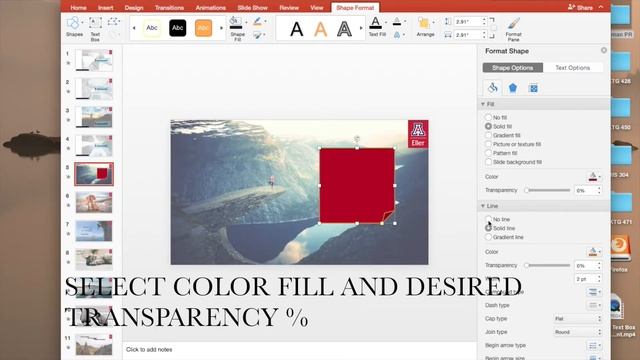Switch to the Animations tab
Screen dimensions: 640x360
211,8
